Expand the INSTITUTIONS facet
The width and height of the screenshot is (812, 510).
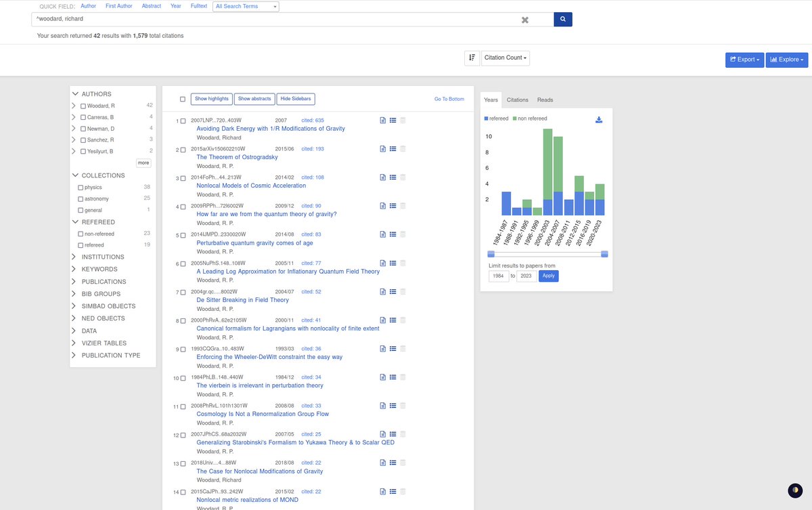pyautogui.click(x=74, y=257)
